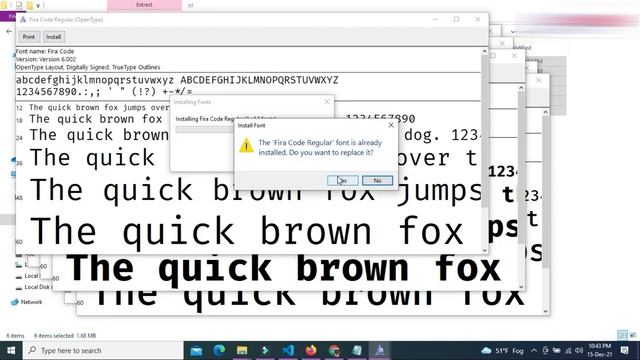Open the volume control in system tray

(x=579, y=351)
